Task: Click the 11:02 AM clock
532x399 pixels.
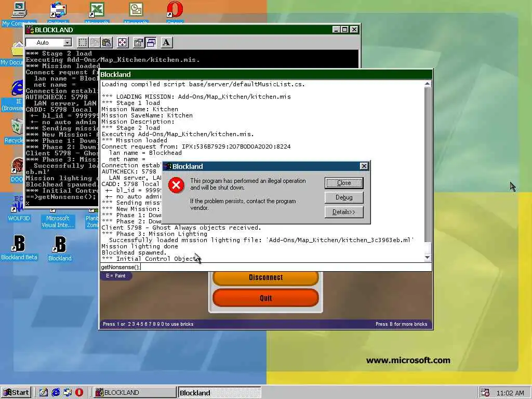Action: (510, 393)
